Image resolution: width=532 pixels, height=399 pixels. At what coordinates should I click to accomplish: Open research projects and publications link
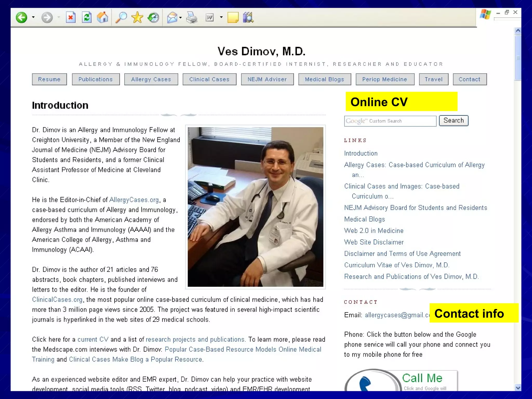click(195, 340)
